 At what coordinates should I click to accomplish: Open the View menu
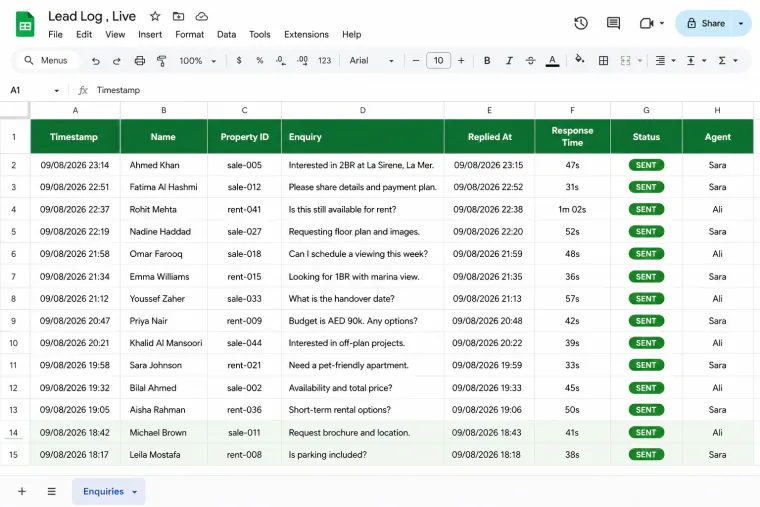coord(115,34)
